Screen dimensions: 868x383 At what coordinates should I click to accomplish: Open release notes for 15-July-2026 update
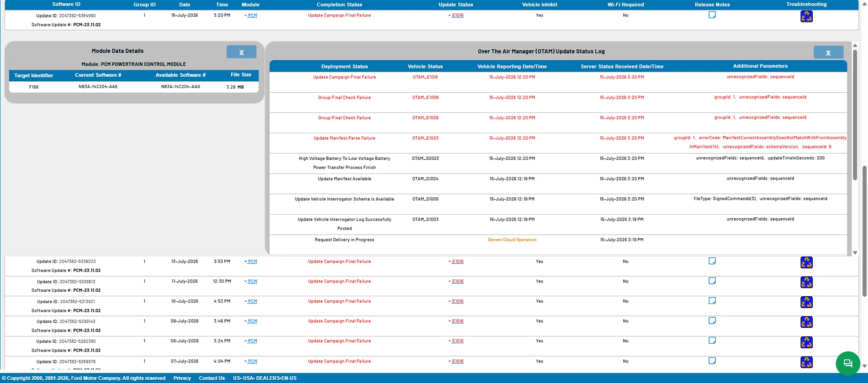tap(712, 15)
